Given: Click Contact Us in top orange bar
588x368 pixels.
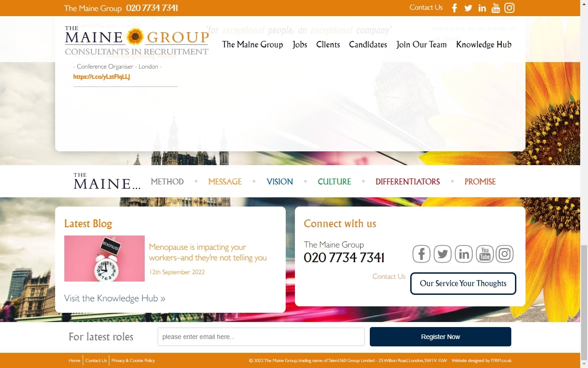Looking at the screenshot, I should point(426,7).
